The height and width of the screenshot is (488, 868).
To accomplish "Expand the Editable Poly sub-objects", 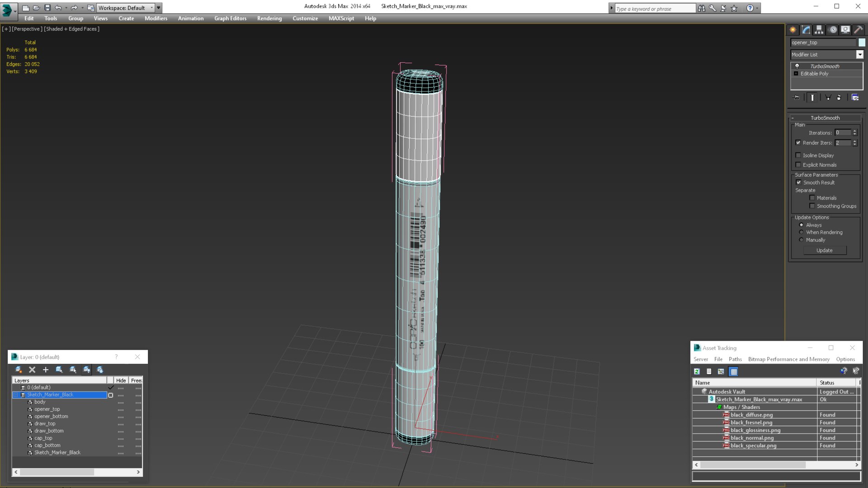I will coord(796,74).
